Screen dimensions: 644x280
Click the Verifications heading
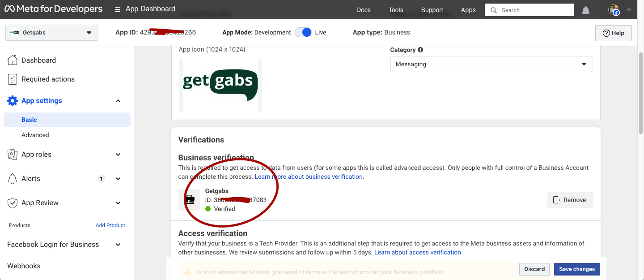(x=201, y=140)
